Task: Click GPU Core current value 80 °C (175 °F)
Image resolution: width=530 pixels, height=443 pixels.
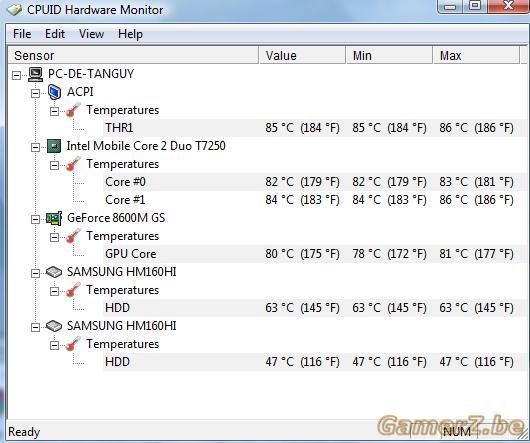Action: (302, 254)
